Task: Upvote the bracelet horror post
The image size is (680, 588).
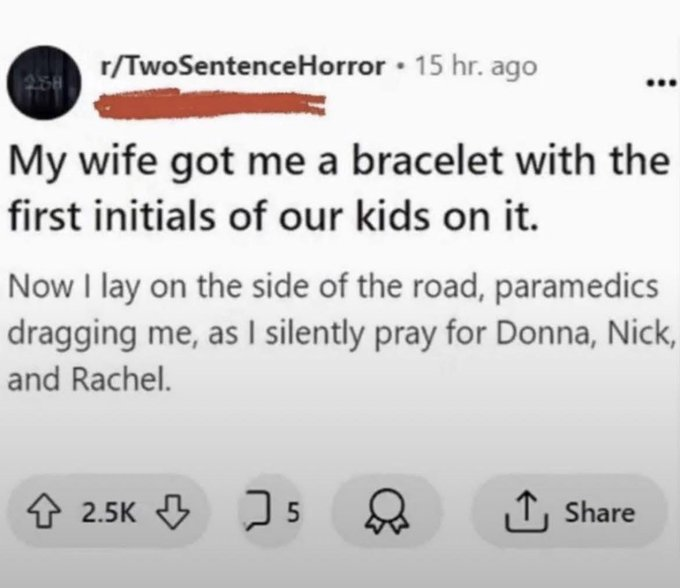Action: [x=43, y=513]
